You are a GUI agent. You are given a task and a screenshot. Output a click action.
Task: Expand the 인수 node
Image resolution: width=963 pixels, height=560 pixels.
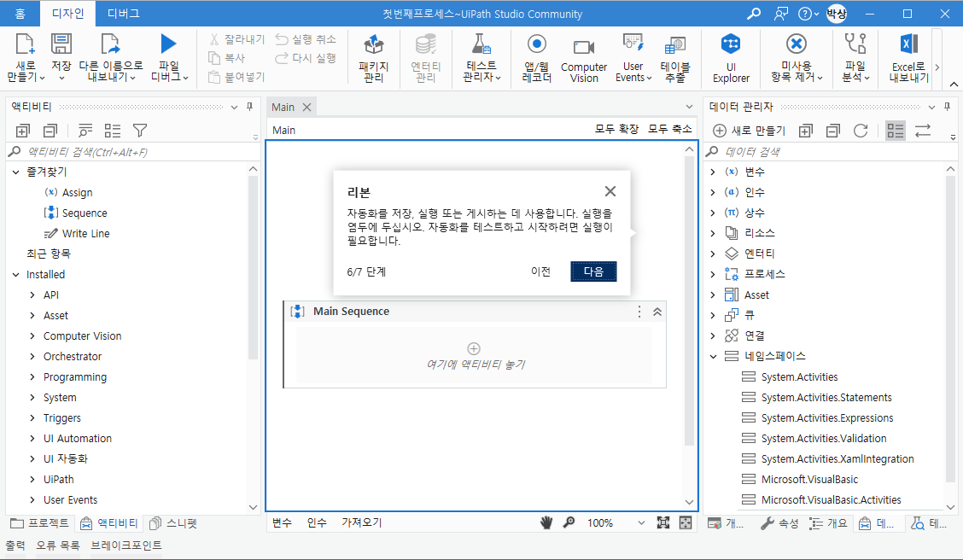(x=712, y=192)
